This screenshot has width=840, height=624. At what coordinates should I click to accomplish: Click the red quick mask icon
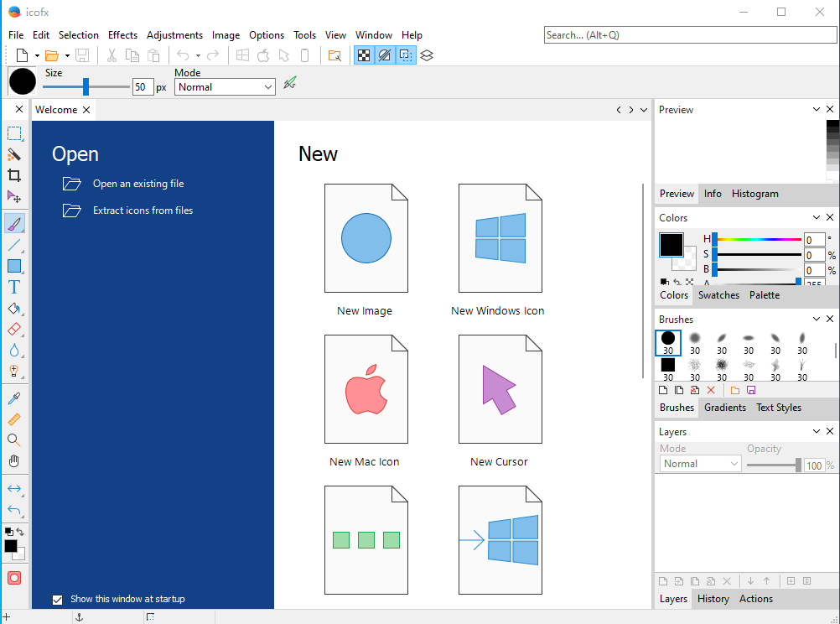[x=14, y=578]
